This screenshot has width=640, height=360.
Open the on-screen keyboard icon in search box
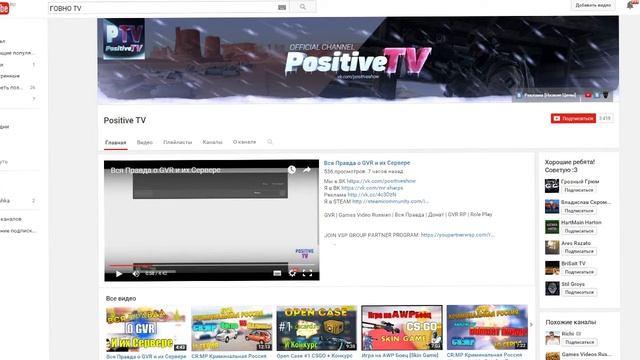coord(282,7)
